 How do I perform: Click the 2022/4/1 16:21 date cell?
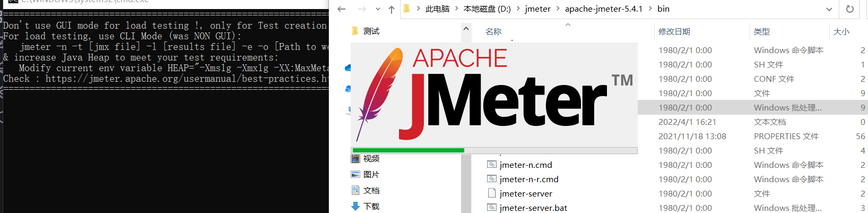(x=687, y=122)
